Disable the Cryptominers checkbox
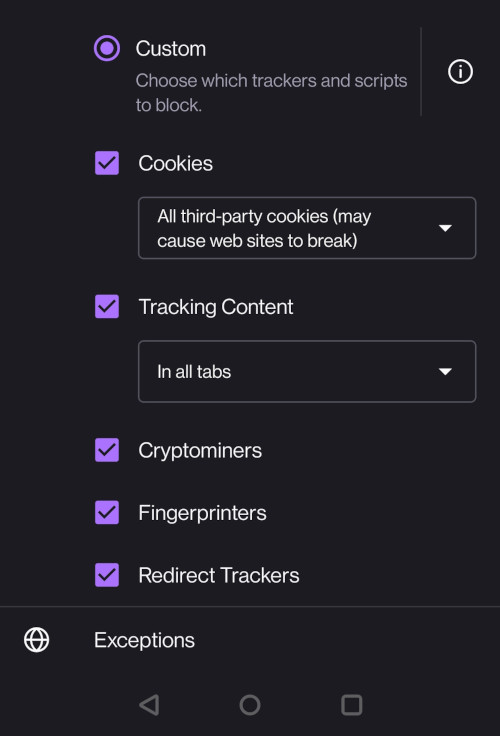 (x=107, y=450)
